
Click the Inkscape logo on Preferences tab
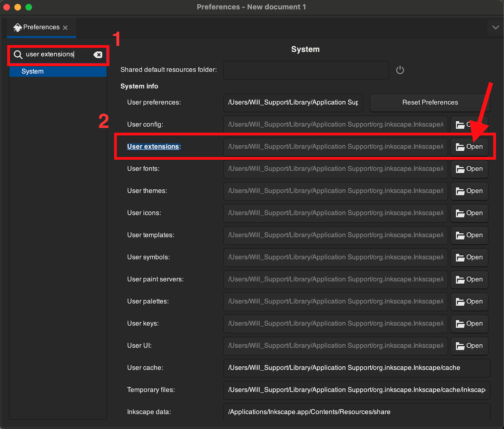point(18,27)
